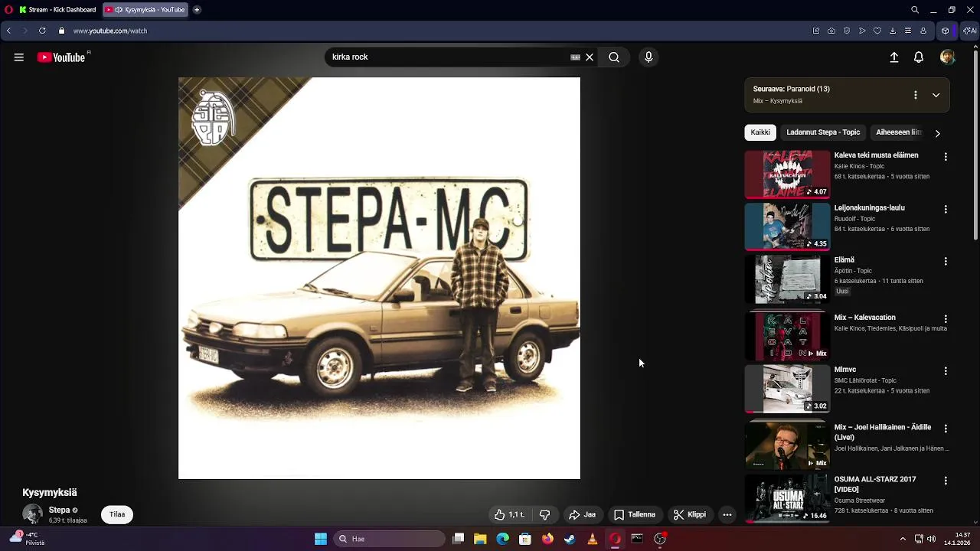Viewport: 980px width, 551px height.
Task: Open more actions ellipsis below video
Action: [727, 515]
